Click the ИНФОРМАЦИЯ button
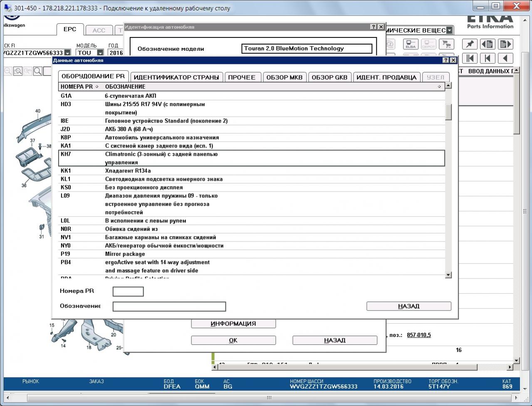 coord(233,324)
